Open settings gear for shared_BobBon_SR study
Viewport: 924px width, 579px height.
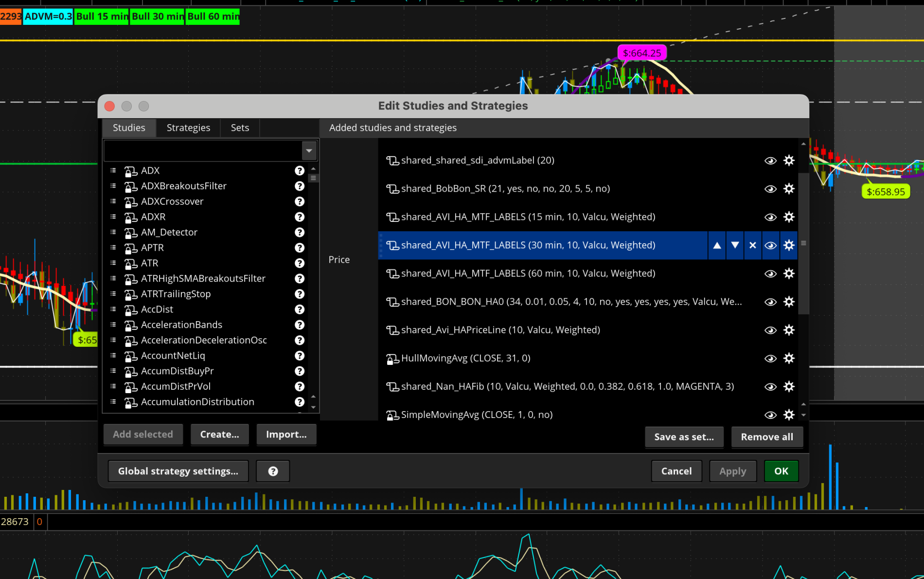(x=789, y=189)
